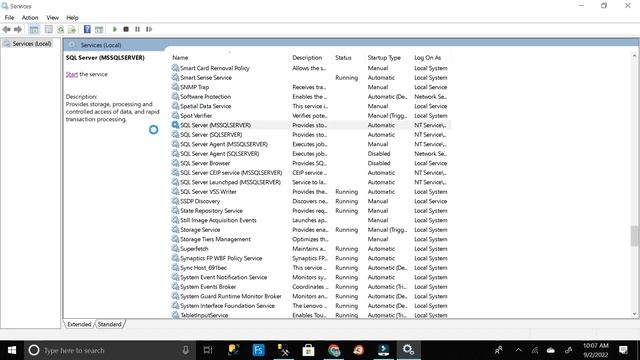Go back with the toolbar back arrow
Screen dimensions: 640x360
[6, 29]
